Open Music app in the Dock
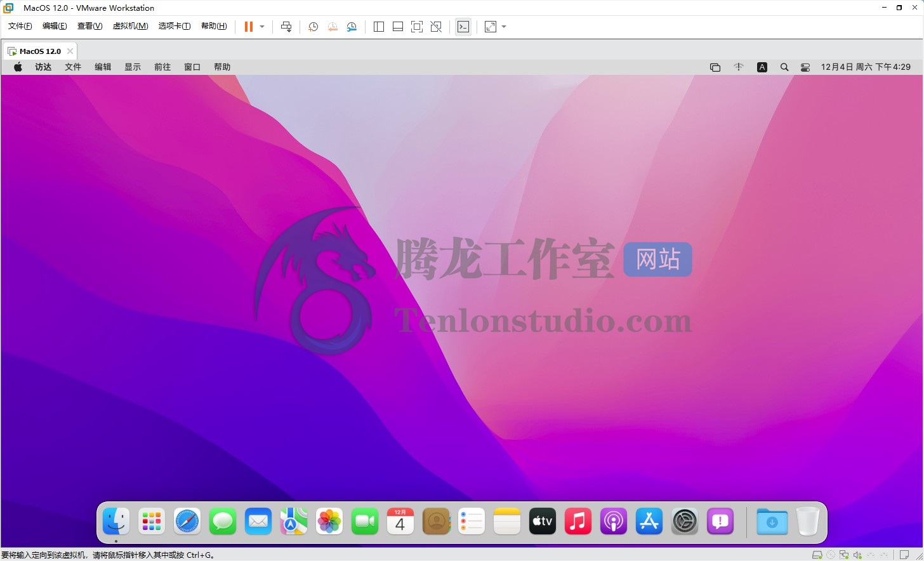Image resolution: width=924 pixels, height=561 pixels. pyautogui.click(x=578, y=522)
